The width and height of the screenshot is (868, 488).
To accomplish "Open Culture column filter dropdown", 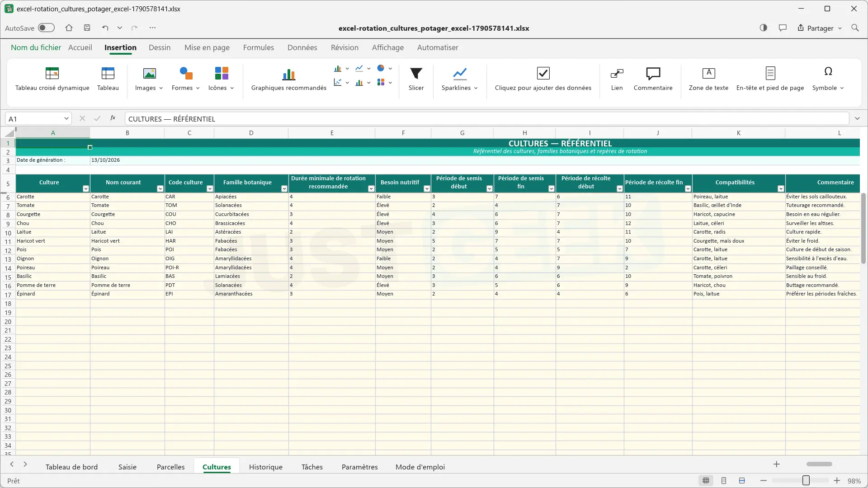I will [x=85, y=189].
